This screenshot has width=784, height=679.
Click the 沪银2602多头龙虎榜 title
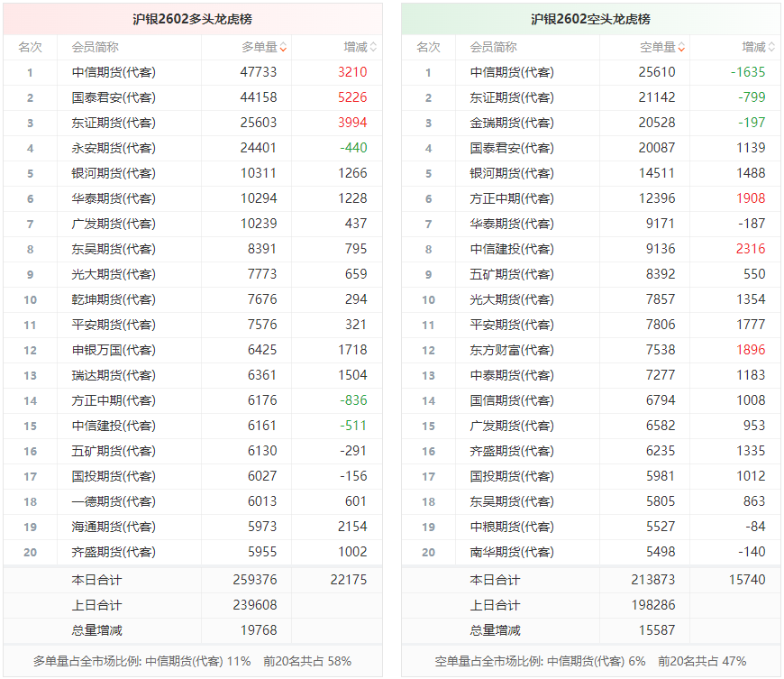pyautogui.click(x=193, y=19)
